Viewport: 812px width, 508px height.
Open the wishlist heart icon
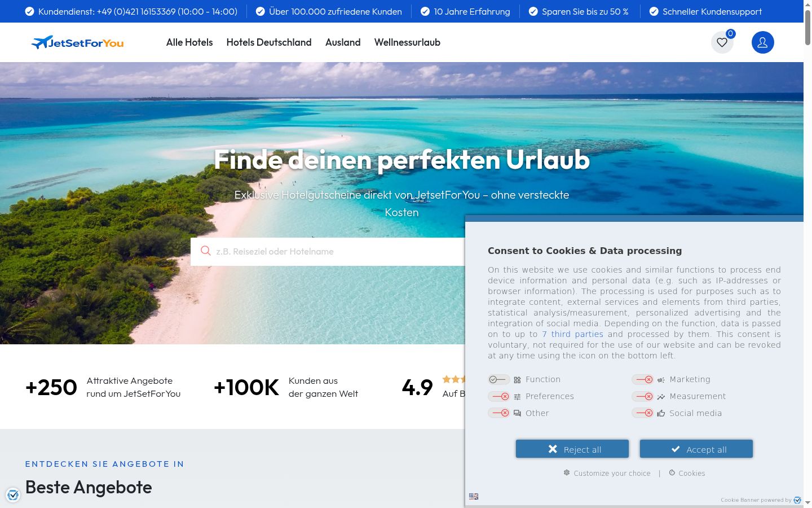[722, 42]
